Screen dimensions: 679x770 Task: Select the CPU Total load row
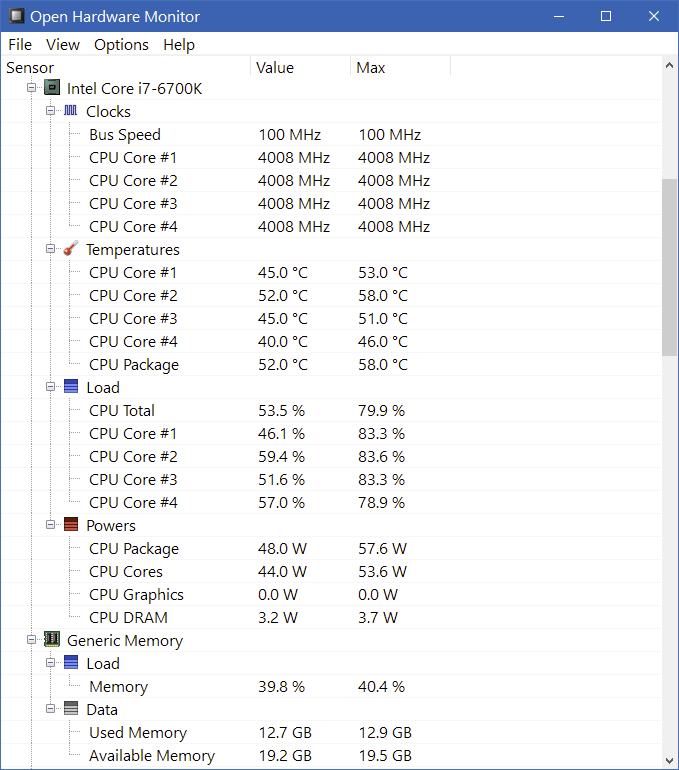[x=331, y=411]
